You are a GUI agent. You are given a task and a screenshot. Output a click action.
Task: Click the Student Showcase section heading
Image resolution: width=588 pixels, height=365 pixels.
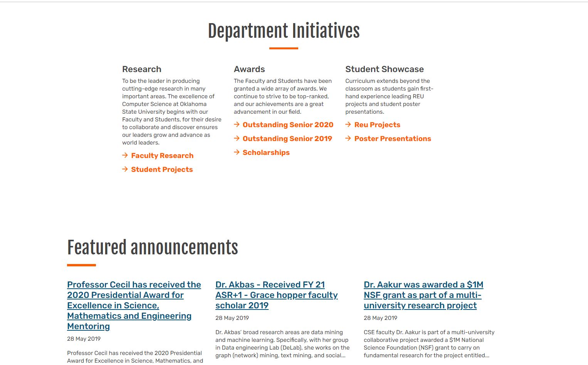(x=384, y=69)
